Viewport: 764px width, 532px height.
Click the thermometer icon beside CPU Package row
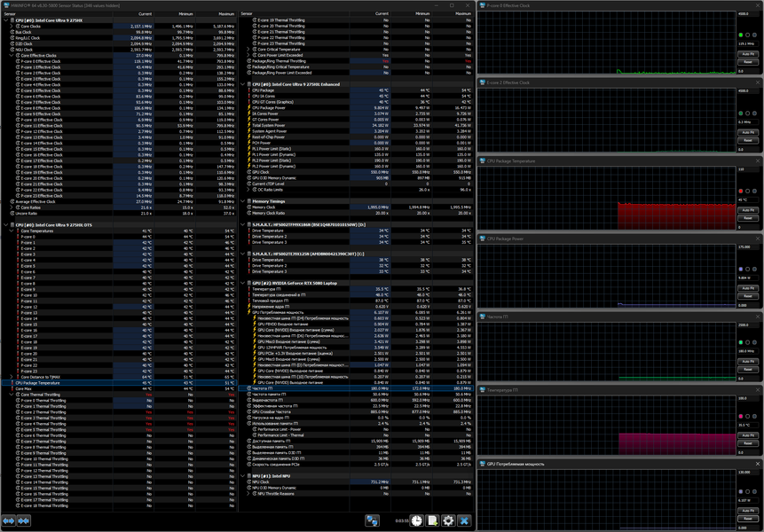click(249, 90)
